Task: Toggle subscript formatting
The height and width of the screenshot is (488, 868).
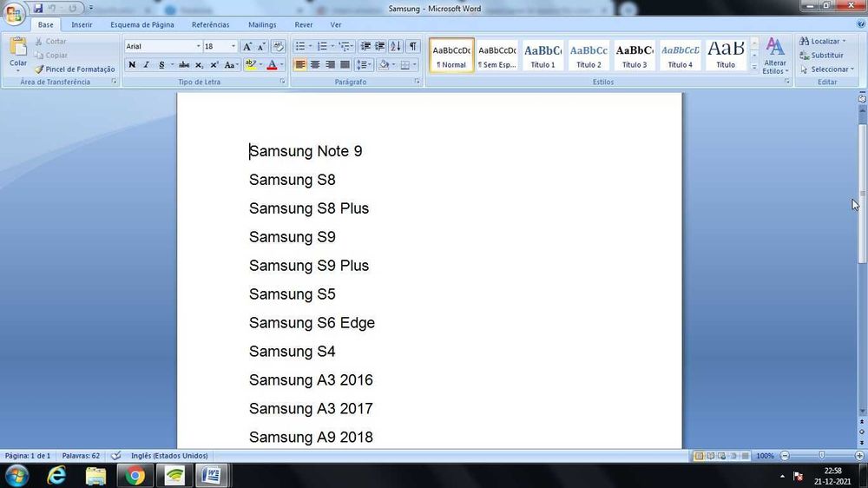Action: (200, 65)
